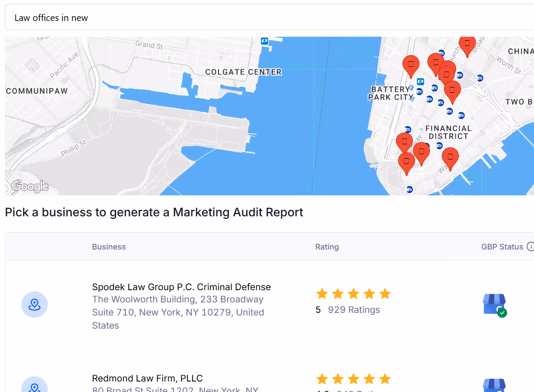
Task: Click the red map marker left of the Battery Park City label cluster
Action: (411, 66)
